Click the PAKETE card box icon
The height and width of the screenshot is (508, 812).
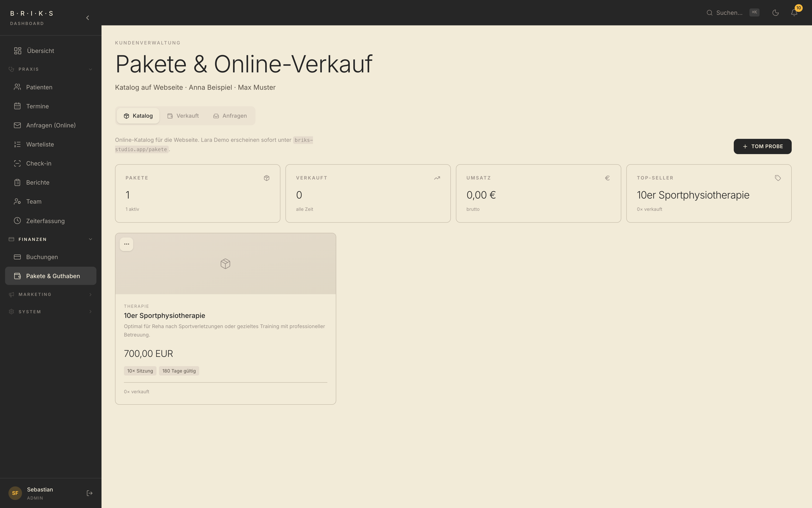coord(267,178)
